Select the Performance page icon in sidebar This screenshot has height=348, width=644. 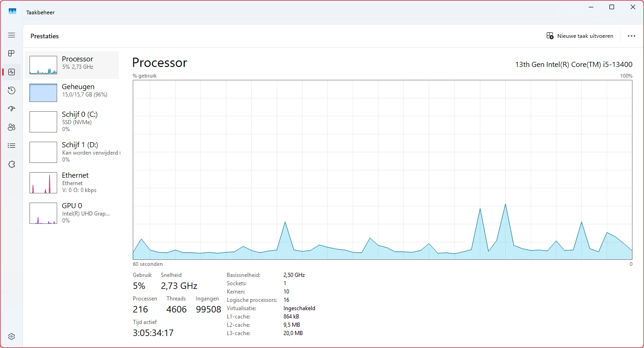tap(12, 72)
